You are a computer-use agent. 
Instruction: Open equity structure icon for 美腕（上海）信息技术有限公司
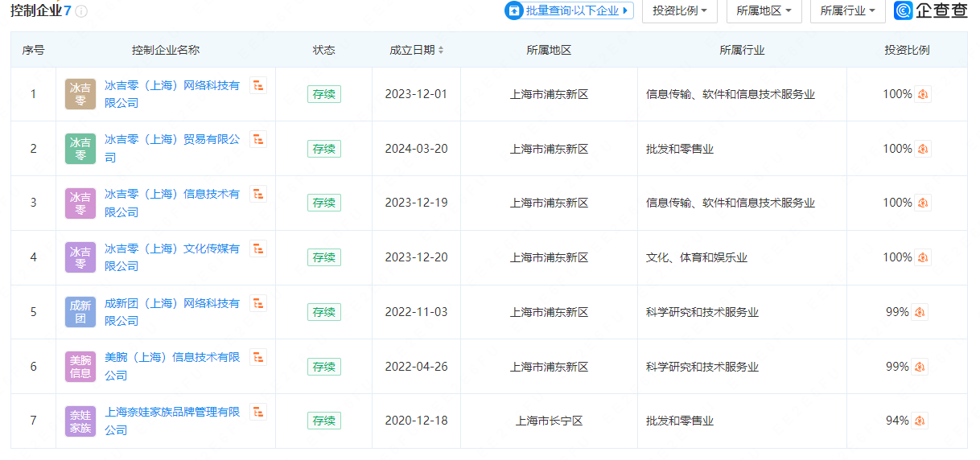[x=258, y=357]
